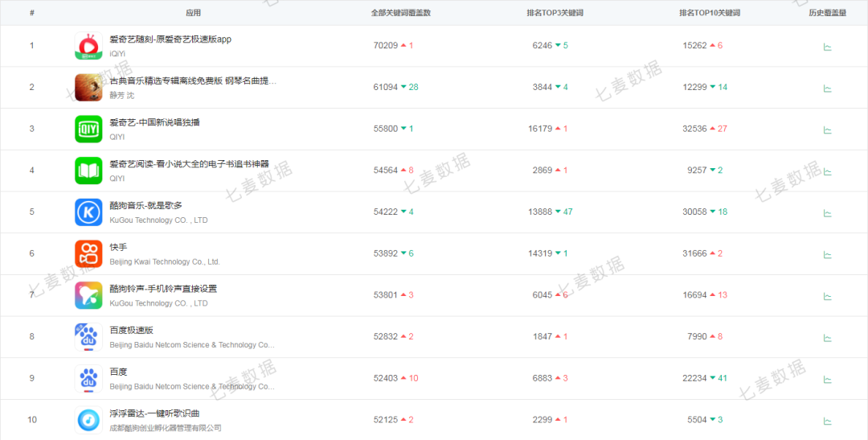The image size is (868, 440).
Task: Click the developer name Beijing Kwai Technology Co., Ltd.
Action: pyautogui.click(x=165, y=261)
